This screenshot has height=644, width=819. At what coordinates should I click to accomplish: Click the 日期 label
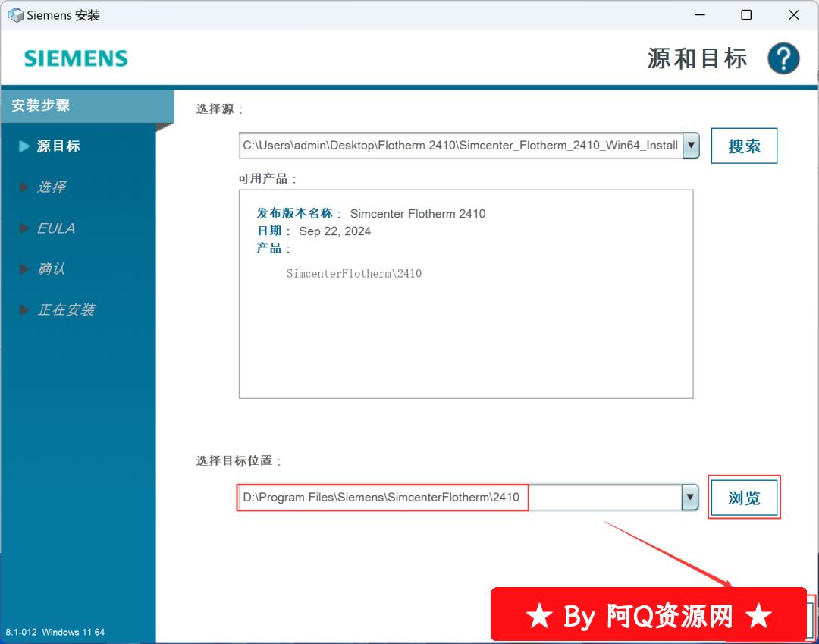pos(274,231)
